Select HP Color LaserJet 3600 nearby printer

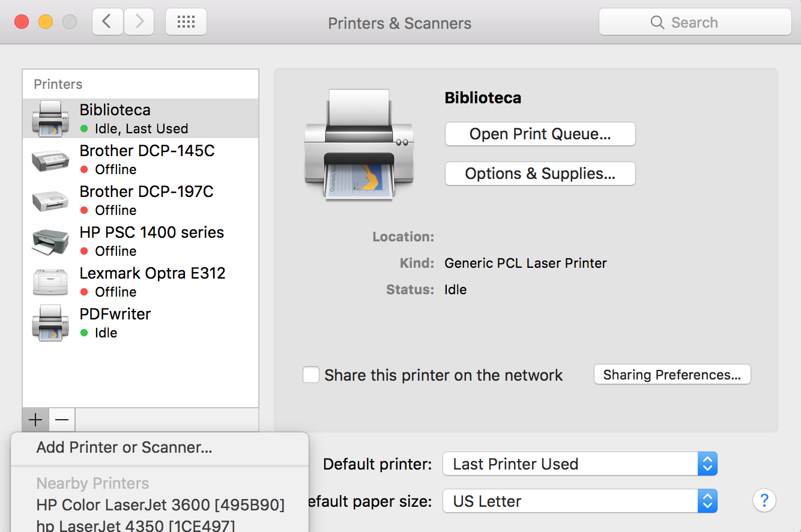[x=160, y=505]
